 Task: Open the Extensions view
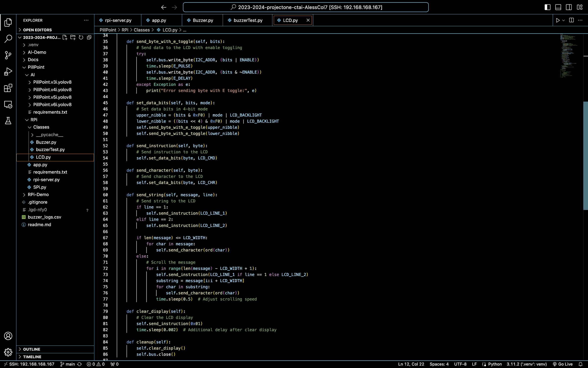tap(8, 88)
